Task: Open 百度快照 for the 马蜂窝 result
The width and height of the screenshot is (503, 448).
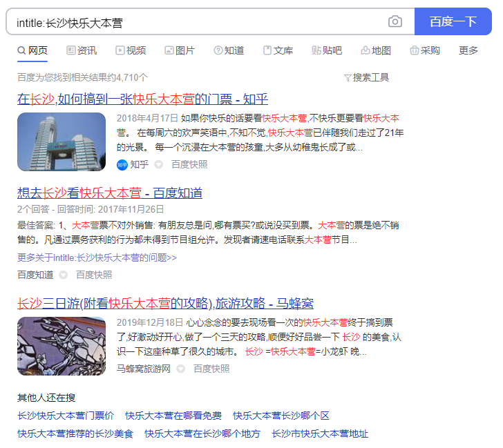Action: click(x=211, y=369)
